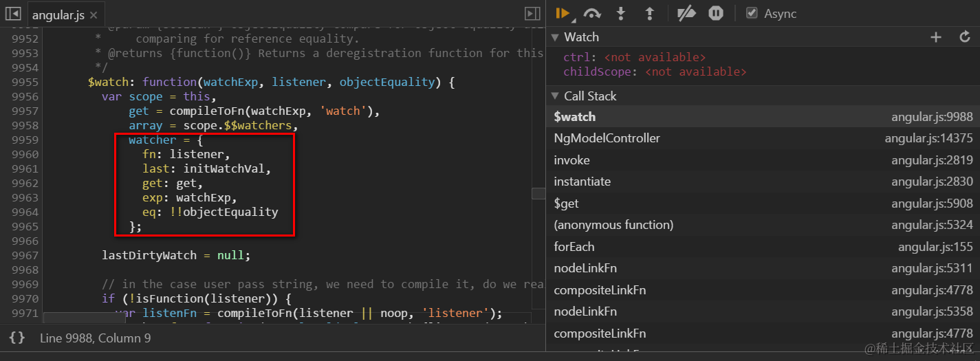
Task: Collapse the Call Stack section
Action: tap(556, 96)
